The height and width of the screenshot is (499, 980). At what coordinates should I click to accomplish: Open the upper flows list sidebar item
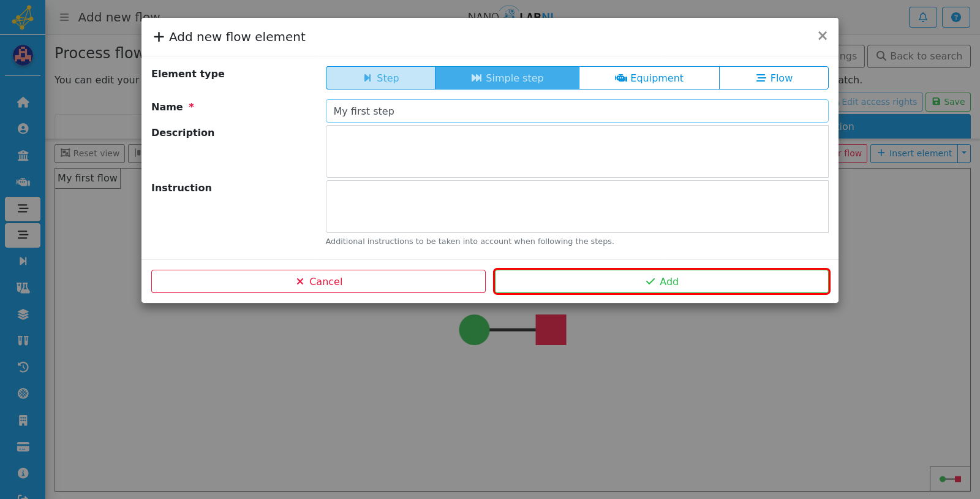tap(23, 209)
